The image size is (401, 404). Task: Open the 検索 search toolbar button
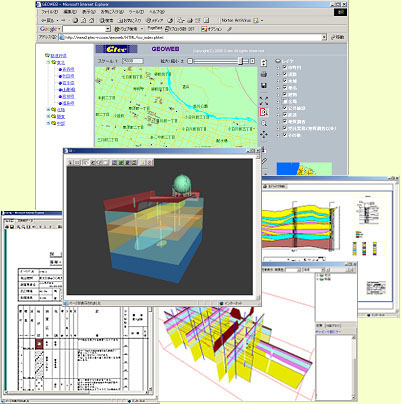click(106, 21)
